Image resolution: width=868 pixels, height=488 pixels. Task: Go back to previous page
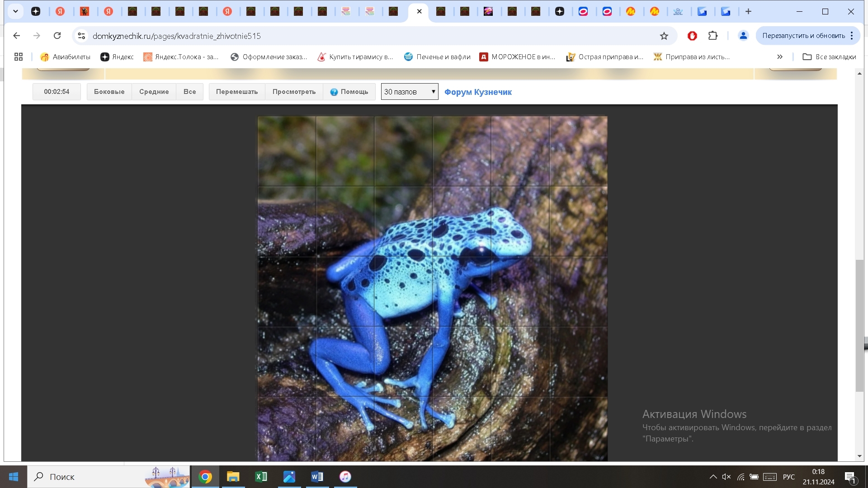(17, 36)
